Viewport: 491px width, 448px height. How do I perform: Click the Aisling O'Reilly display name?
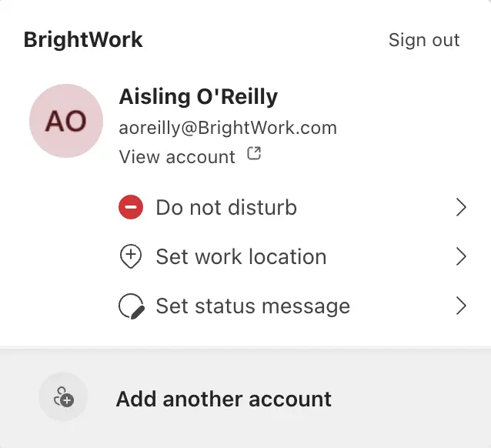pos(199,97)
